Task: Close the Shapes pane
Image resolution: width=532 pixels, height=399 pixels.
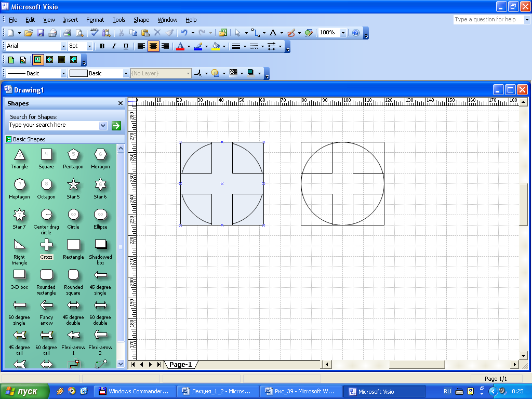Action: 121,103
